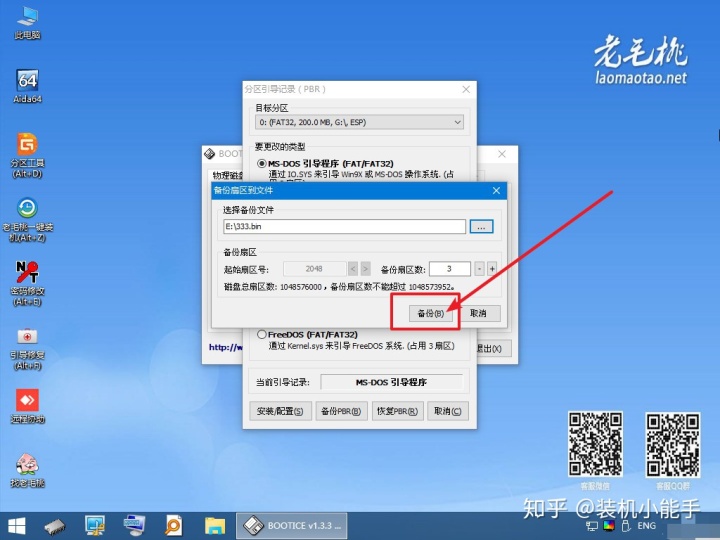Click the 起始扇区号 field showing 2048
This screenshot has height=540, width=720.
click(x=315, y=269)
